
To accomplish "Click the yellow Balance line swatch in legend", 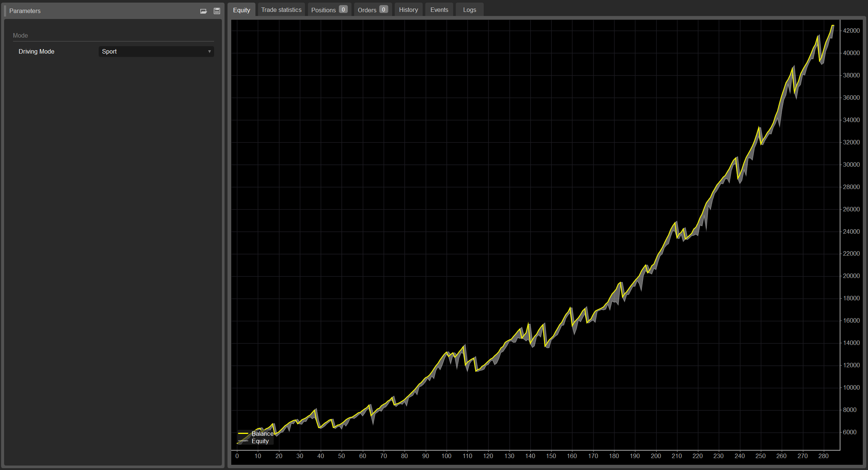I will [243, 434].
